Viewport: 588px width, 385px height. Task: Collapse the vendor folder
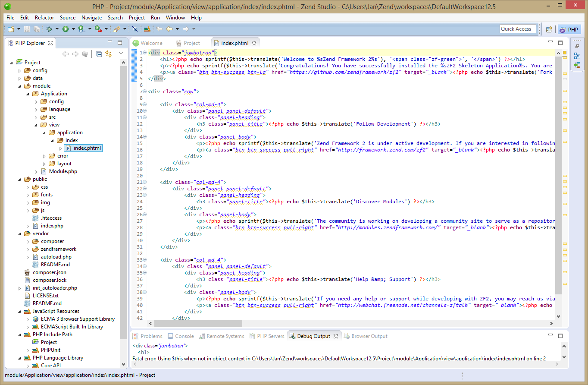(x=19, y=234)
